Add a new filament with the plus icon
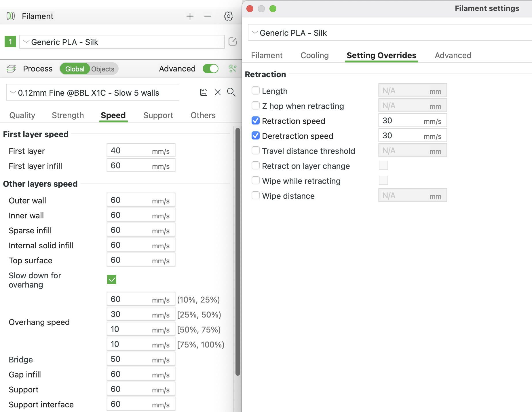This screenshot has height=412, width=532. (190, 16)
